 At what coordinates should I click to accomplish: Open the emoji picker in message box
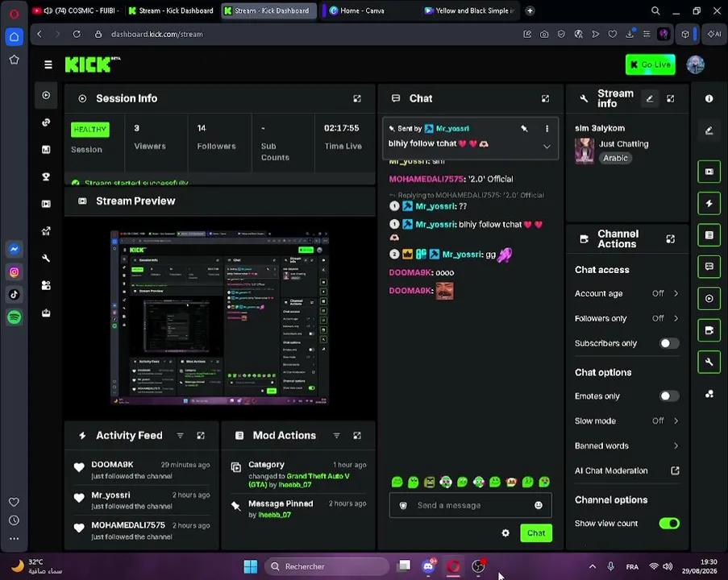pos(538,505)
